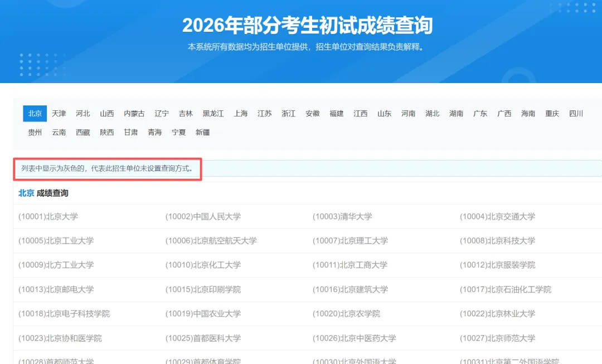Click (10020)北京农学院 link

[x=346, y=314]
